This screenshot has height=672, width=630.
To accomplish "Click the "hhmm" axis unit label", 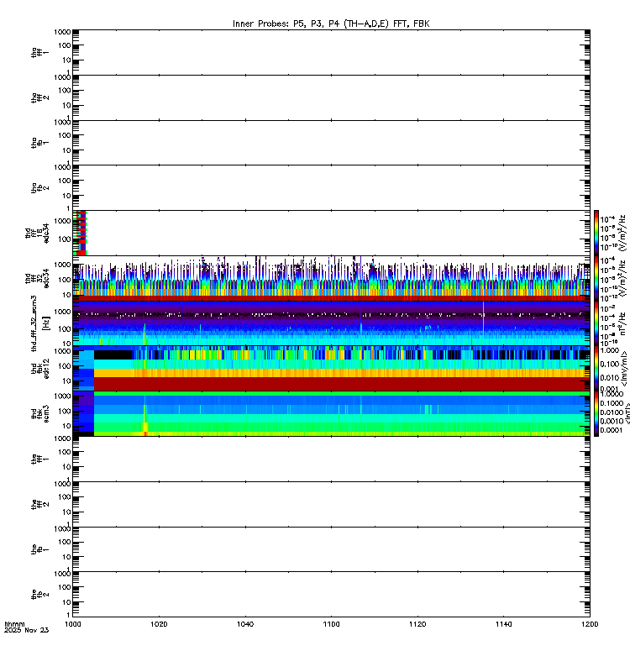I will (14, 624).
